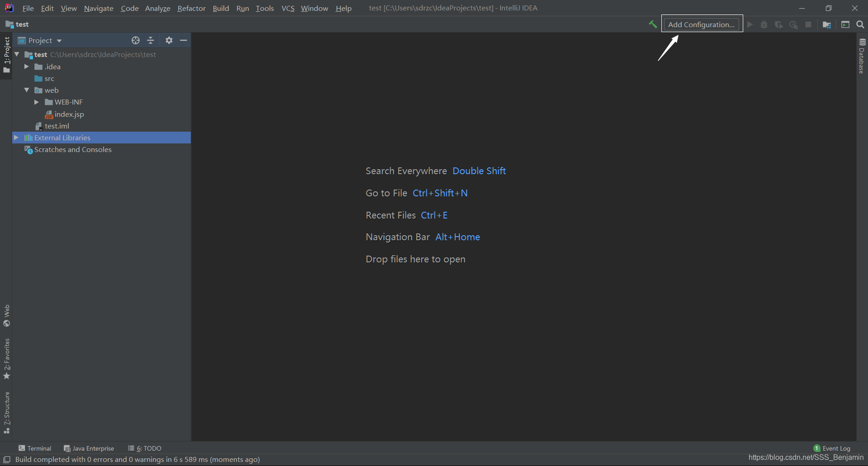The width and height of the screenshot is (868, 466).
Task: Open the Window menu
Action: pyautogui.click(x=315, y=8)
